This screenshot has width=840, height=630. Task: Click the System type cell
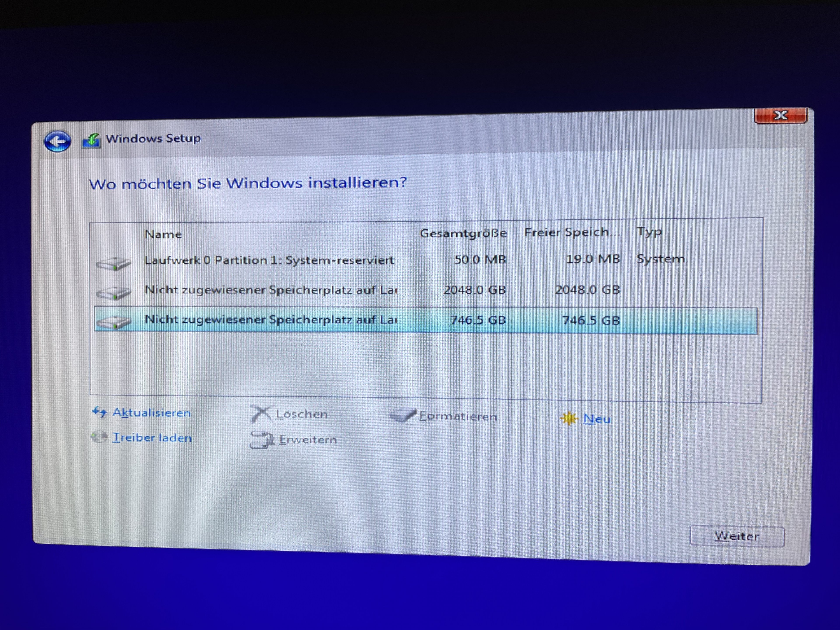point(661,259)
